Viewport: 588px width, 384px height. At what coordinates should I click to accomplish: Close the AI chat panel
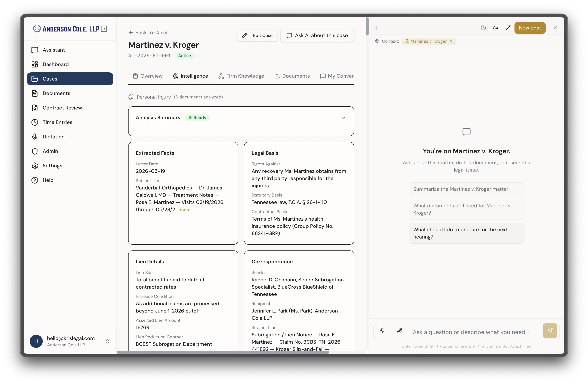pos(555,28)
